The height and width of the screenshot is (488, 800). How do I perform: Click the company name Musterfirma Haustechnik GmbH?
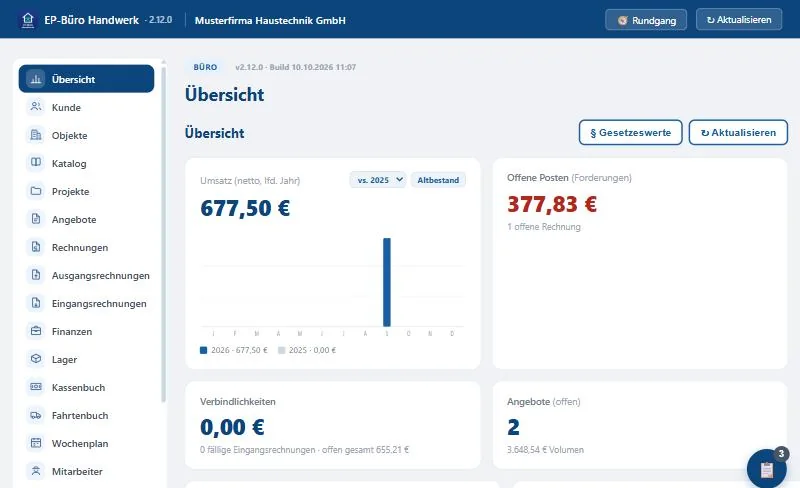click(270, 20)
